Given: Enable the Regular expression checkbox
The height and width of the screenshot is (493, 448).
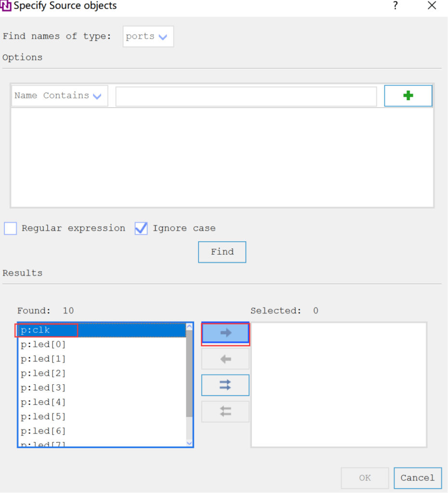Looking at the screenshot, I should [x=11, y=229].
